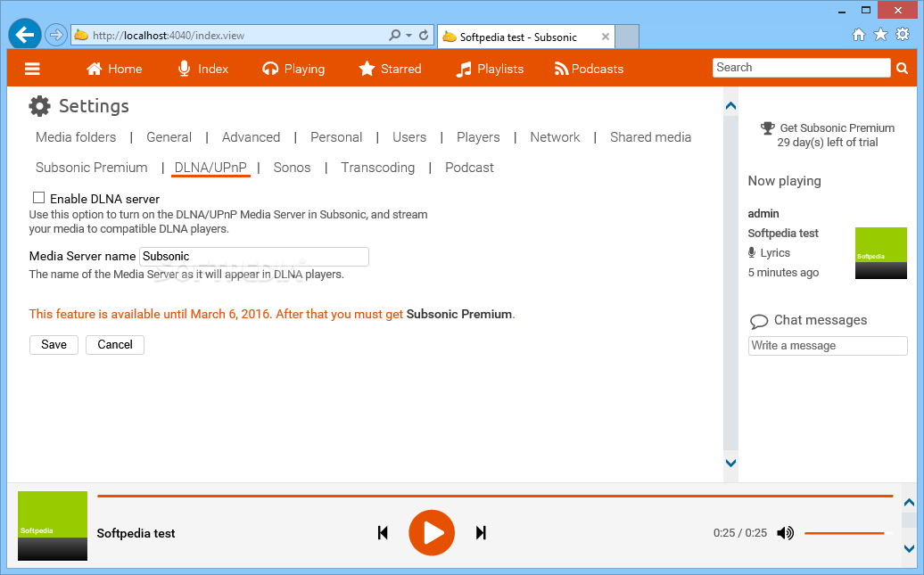Close the Softpedia test - Subsonic tab
The width and height of the screenshot is (924, 575).
tap(606, 37)
